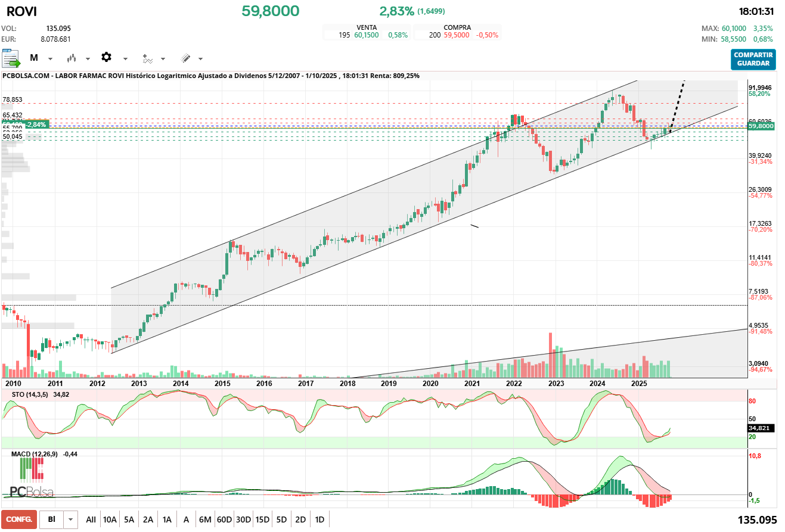
Task: Click the red CONFG. button
Action: click(x=19, y=519)
